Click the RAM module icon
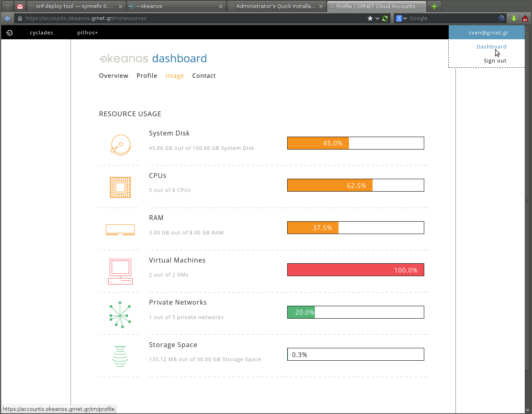Image resolution: width=532 pixels, height=414 pixels. tap(120, 230)
